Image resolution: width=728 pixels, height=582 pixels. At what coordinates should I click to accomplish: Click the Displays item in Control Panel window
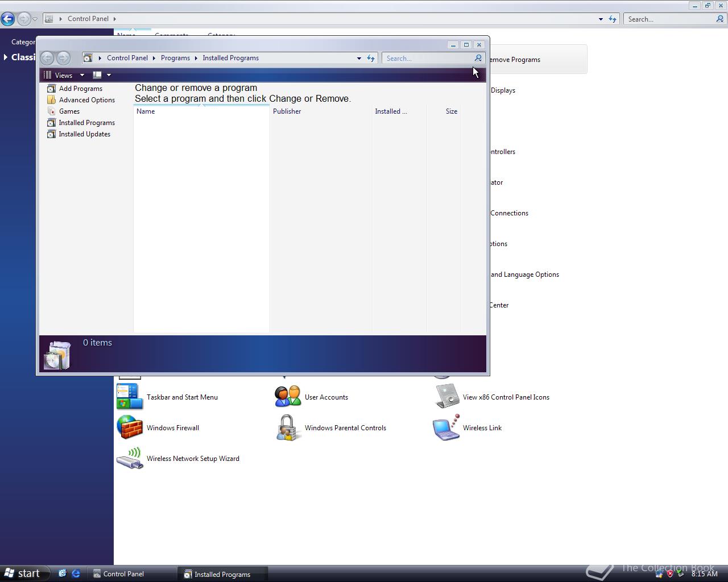click(x=503, y=90)
